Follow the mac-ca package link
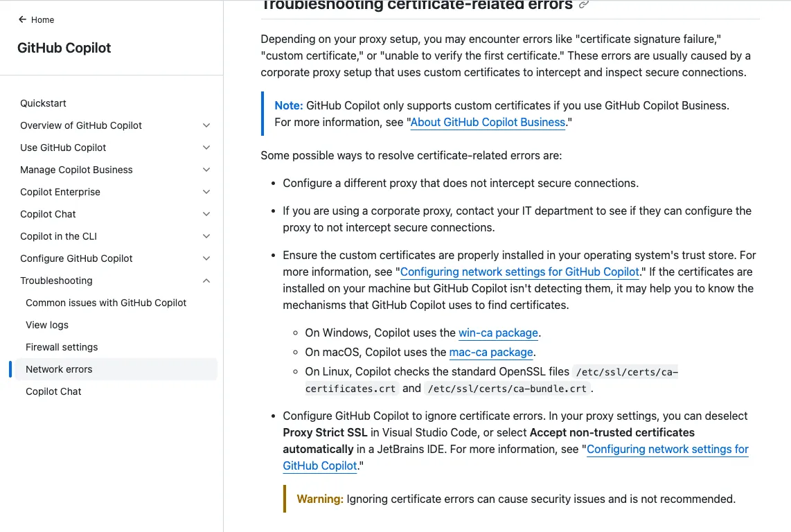791x532 pixels. coord(491,353)
